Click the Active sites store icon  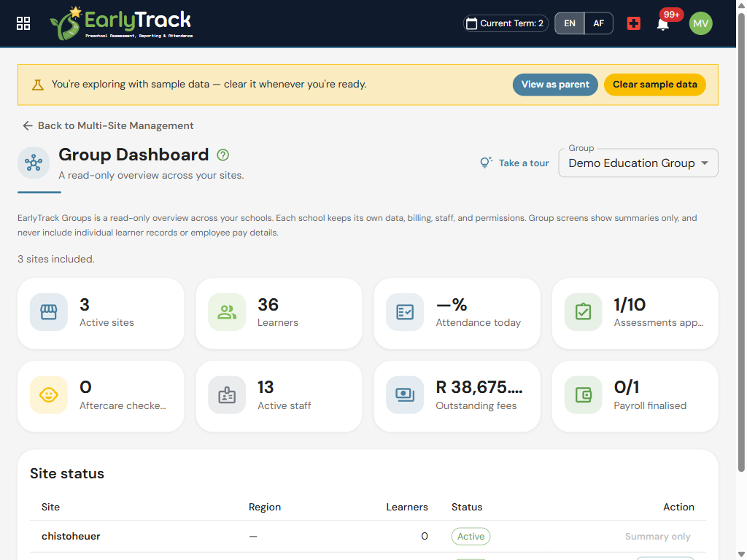click(x=49, y=312)
